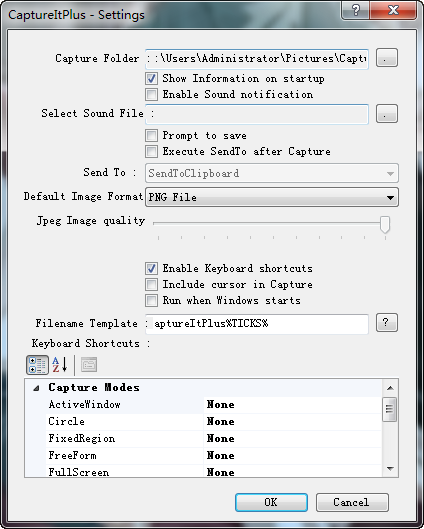Browse for a sound file
This screenshot has width=424, height=529.
pos(387,114)
